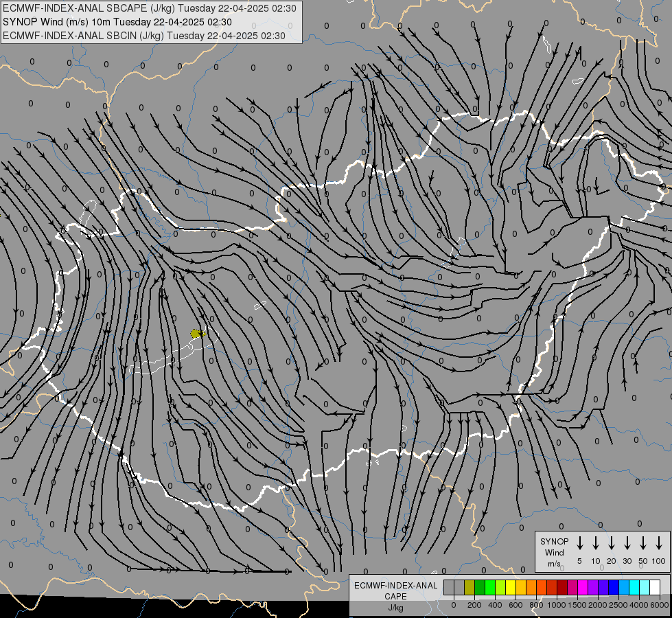
Task: Click the 100 m/s wind arrow in legend
Action: (659, 543)
